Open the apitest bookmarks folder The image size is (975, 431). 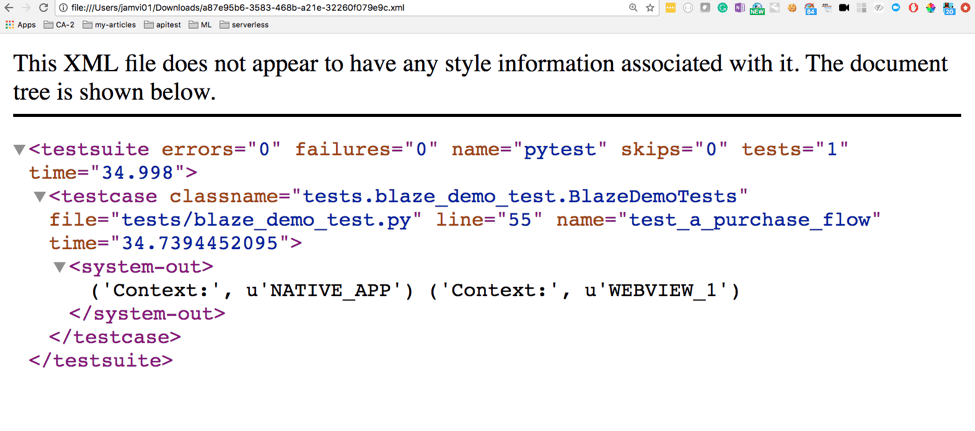coord(162,25)
